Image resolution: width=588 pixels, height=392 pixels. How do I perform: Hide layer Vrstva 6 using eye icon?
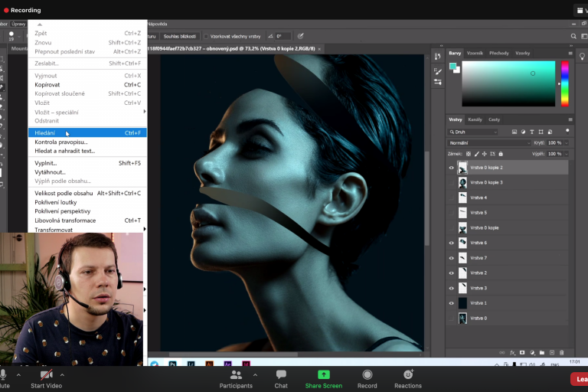pyautogui.click(x=452, y=243)
